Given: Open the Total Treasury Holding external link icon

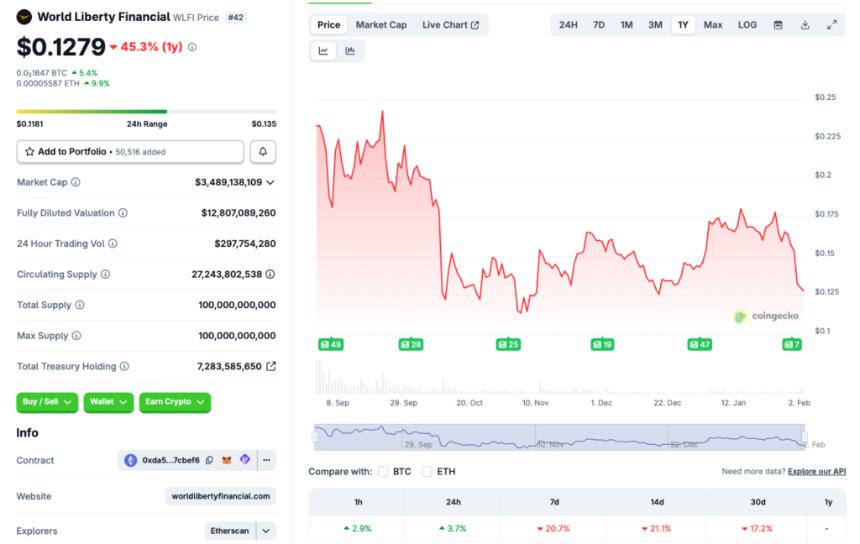Looking at the screenshot, I should [271, 367].
